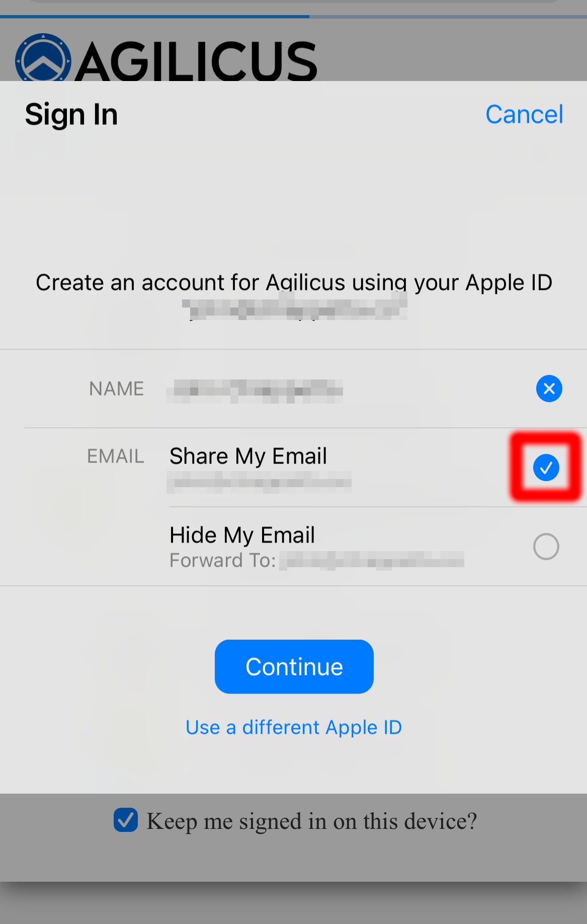
Task: Tap the NAME row label
Action: 116,389
